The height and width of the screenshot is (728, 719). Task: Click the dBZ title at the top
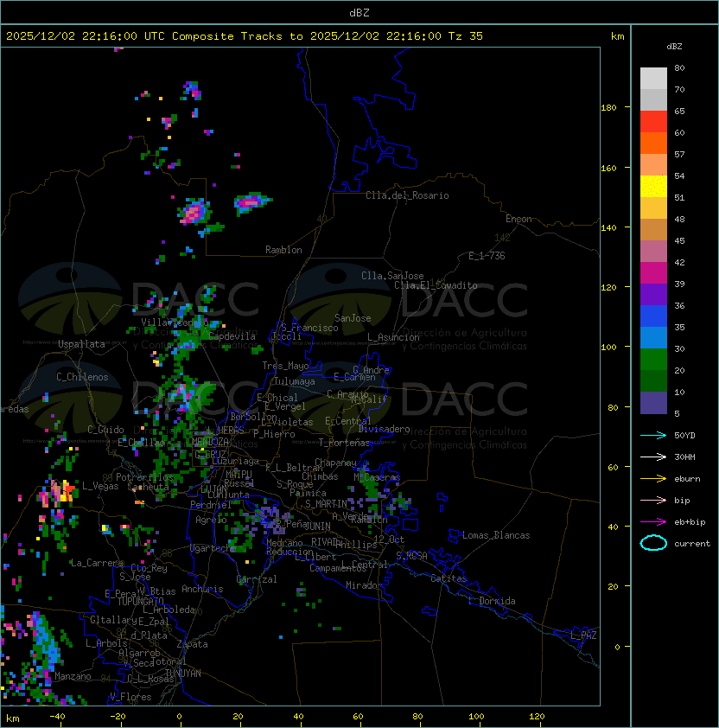[x=359, y=12]
